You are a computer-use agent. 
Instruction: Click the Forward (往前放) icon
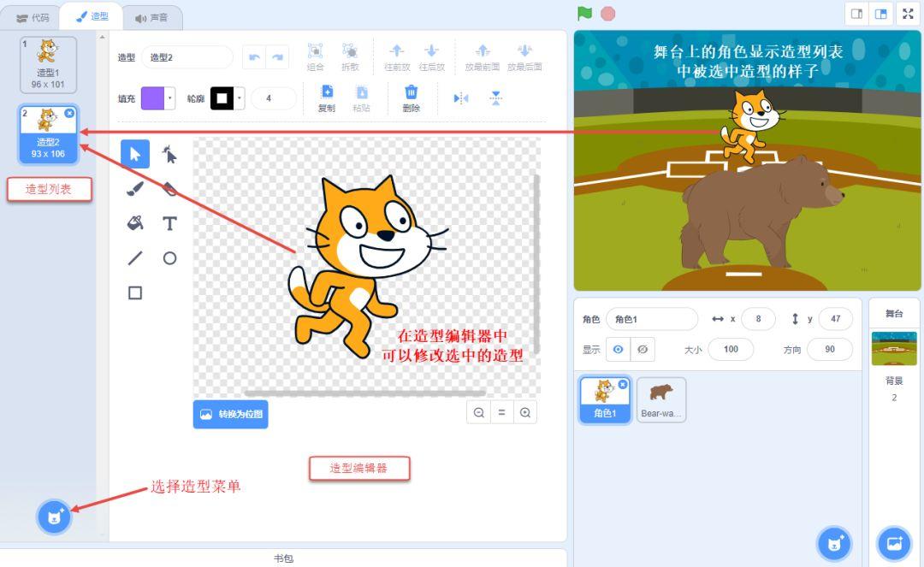tap(397, 50)
